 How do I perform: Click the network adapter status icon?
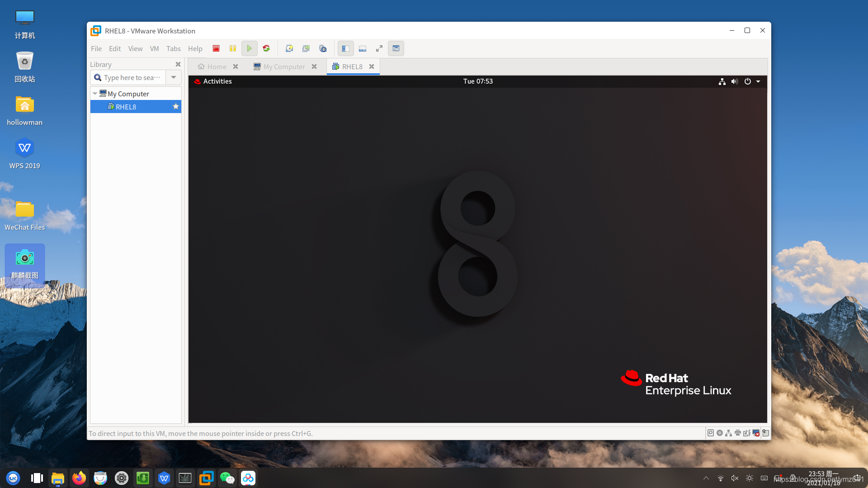(729, 433)
